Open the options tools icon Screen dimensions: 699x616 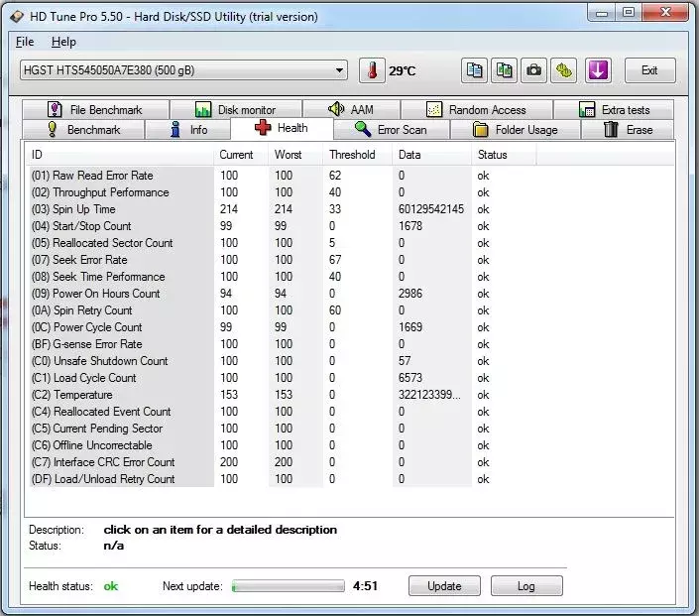(563, 70)
